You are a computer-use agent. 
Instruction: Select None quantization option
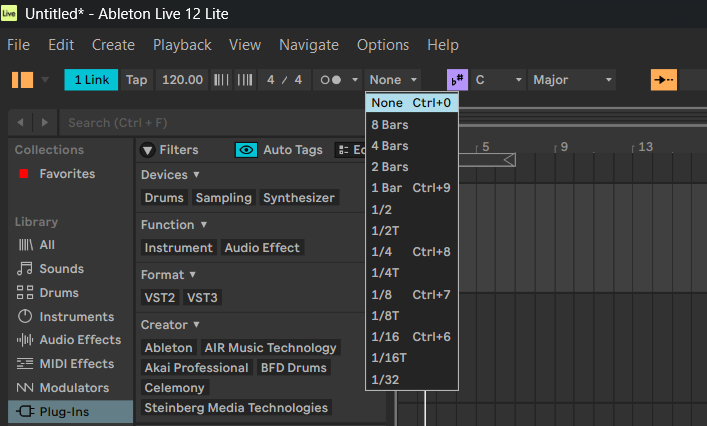pyautogui.click(x=412, y=103)
